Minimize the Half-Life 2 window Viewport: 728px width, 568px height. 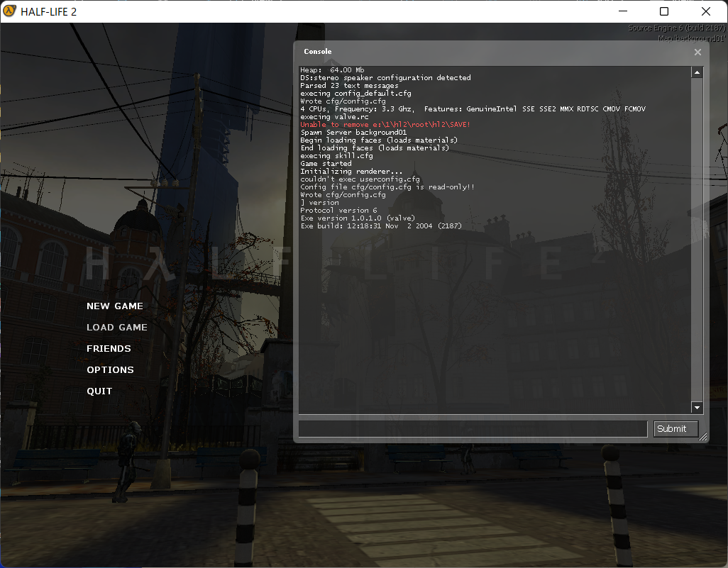click(x=622, y=11)
